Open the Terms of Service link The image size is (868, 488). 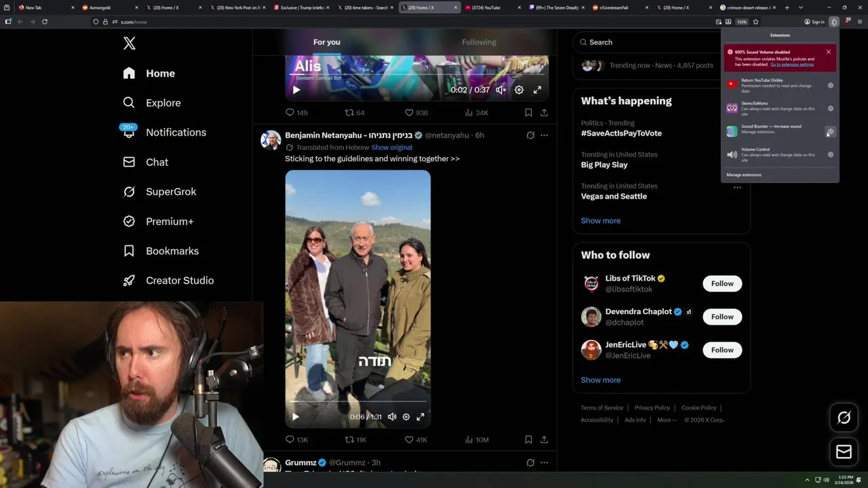tap(601, 408)
